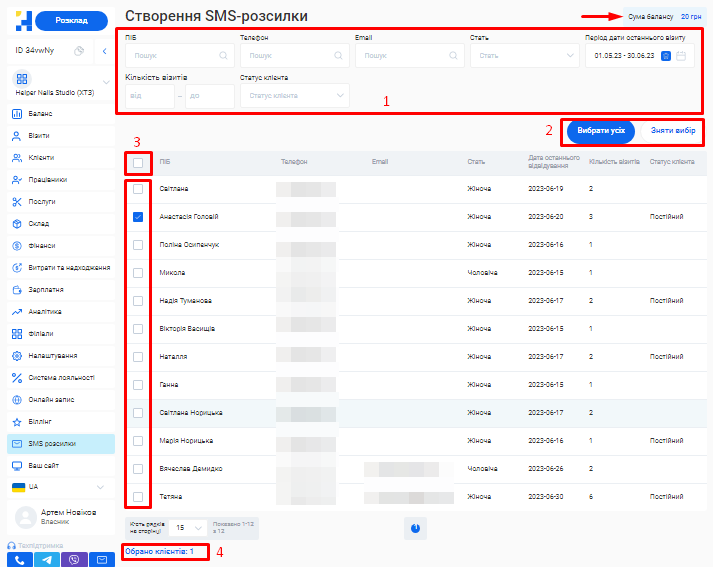Clear the visit date period with trash icon
The height and width of the screenshot is (567, 713).
[666, 56]
